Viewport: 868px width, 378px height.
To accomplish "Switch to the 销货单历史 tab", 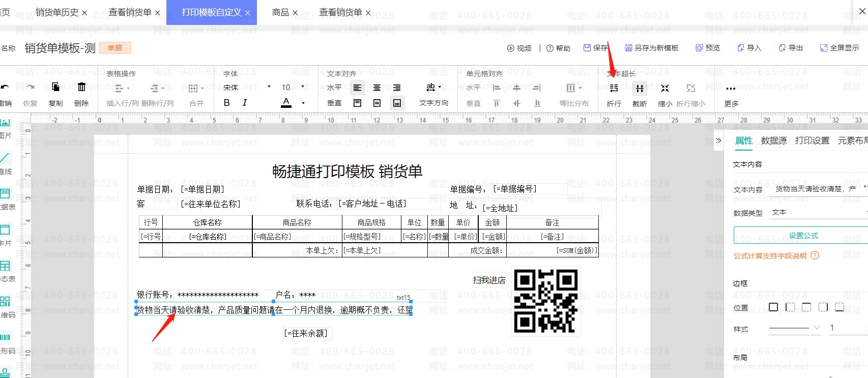I will point(57,12).
